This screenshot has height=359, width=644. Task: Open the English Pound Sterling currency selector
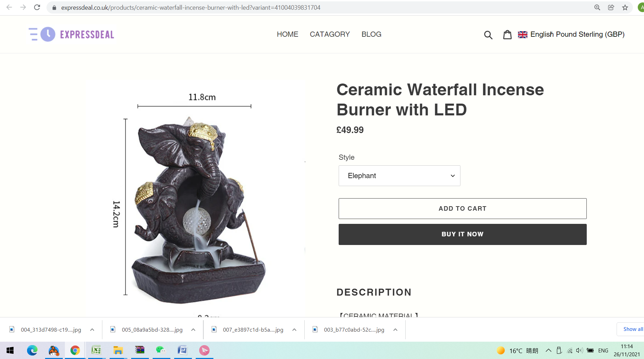(571, 34)
